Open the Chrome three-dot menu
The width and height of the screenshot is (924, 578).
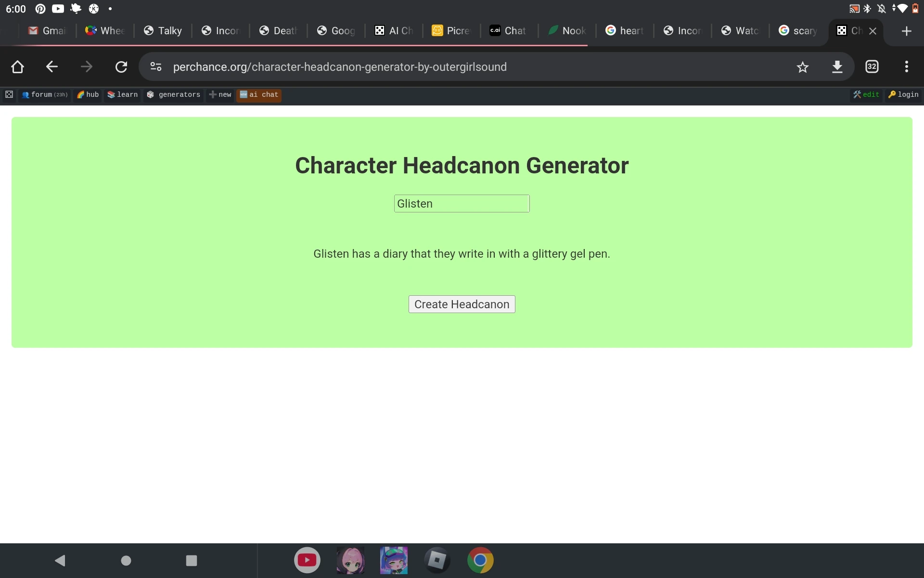pos(906,67)
